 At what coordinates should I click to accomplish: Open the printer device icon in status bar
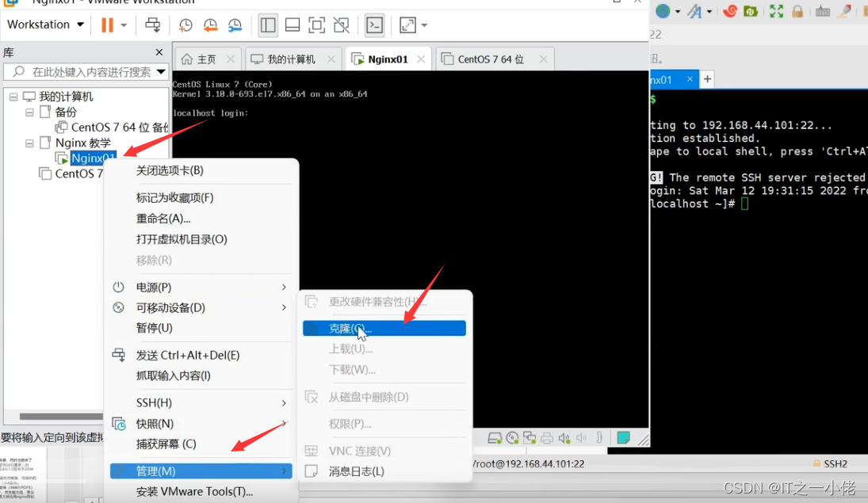coord(547,436)
